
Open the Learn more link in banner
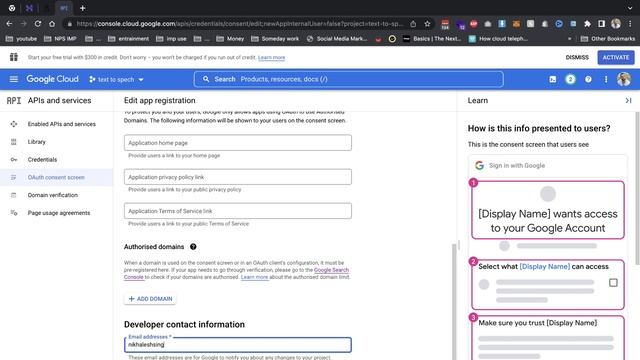(271, 58)
